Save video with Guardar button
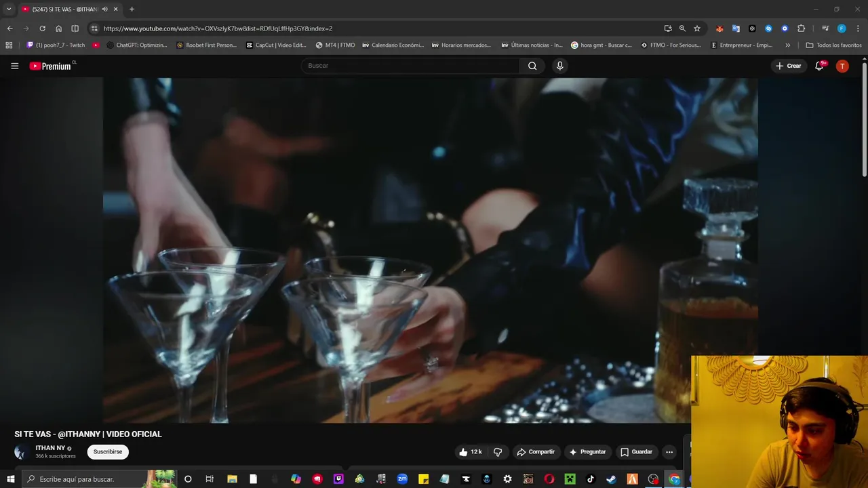868x488 pixels. (636, 452)
